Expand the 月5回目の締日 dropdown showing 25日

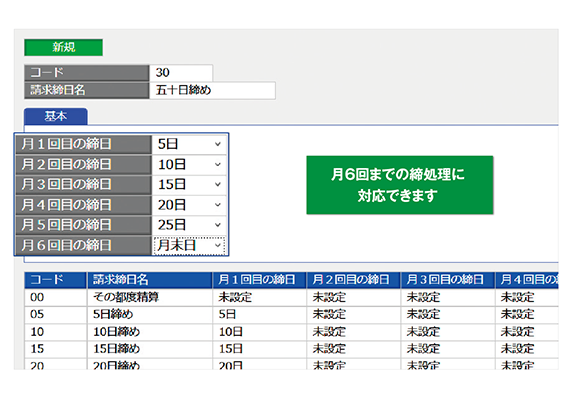pyautogui.click(x=189, y=225)
